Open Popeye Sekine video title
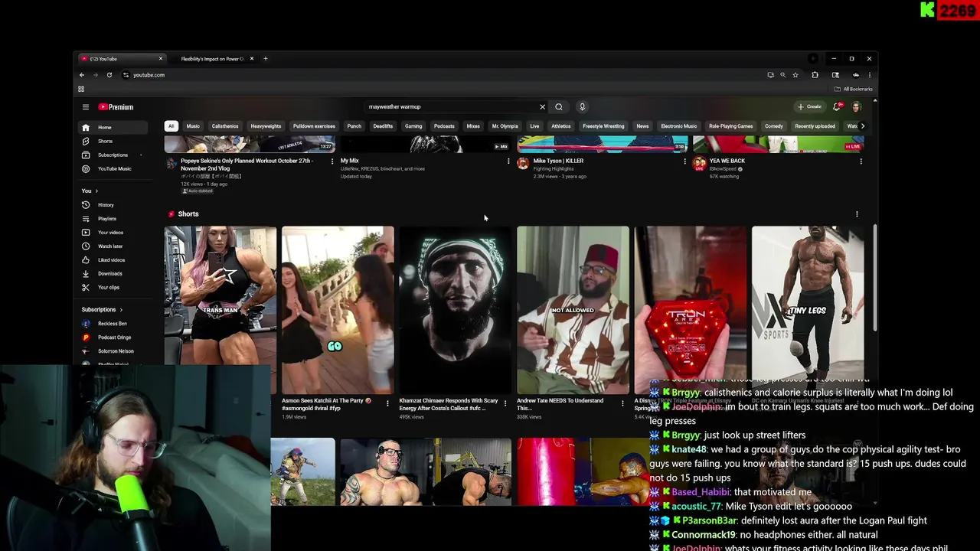Screen dimensions: 980x551 [247, 165]
